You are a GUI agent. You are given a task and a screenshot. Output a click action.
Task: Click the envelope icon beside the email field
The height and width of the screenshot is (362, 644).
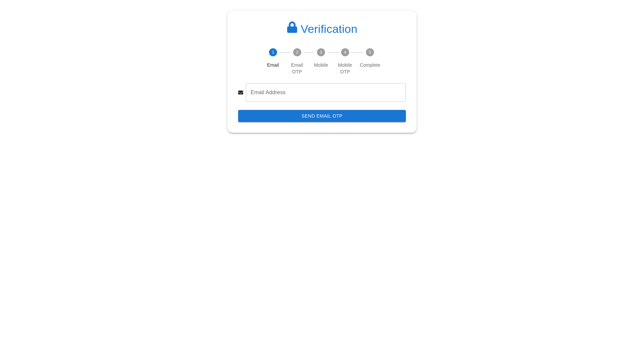(240, 93)
